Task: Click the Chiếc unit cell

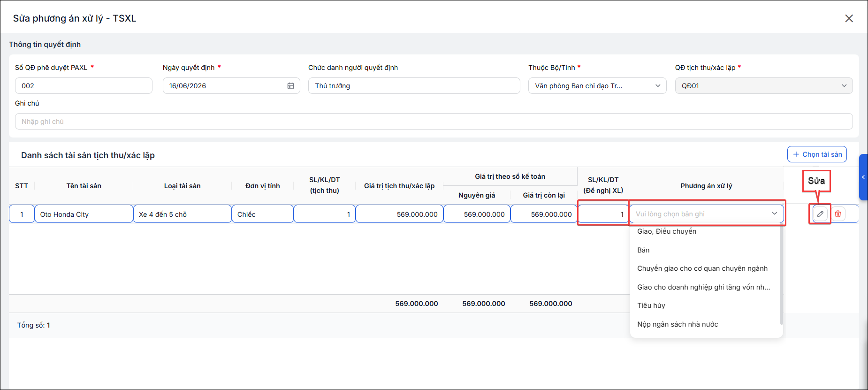Action: coord(263,214)
